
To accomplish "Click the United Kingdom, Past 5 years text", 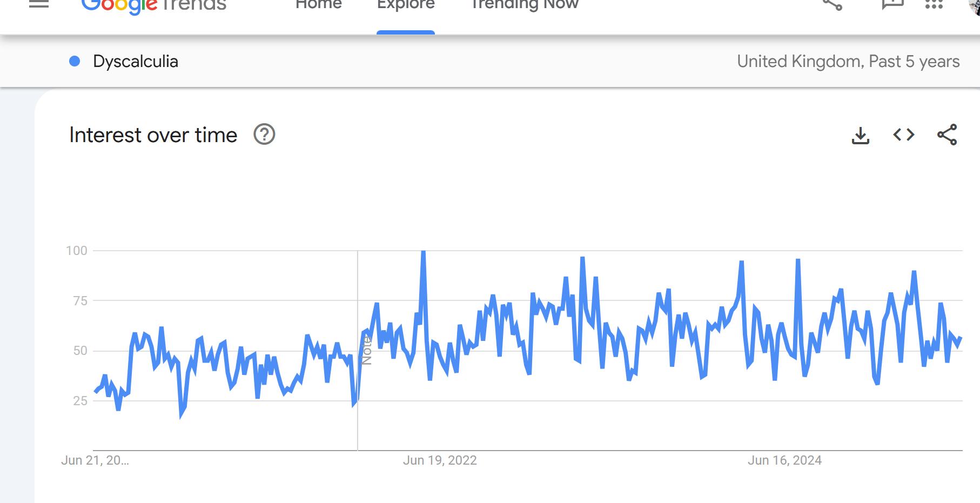I will pyautogui.click(x=848, y=62).
